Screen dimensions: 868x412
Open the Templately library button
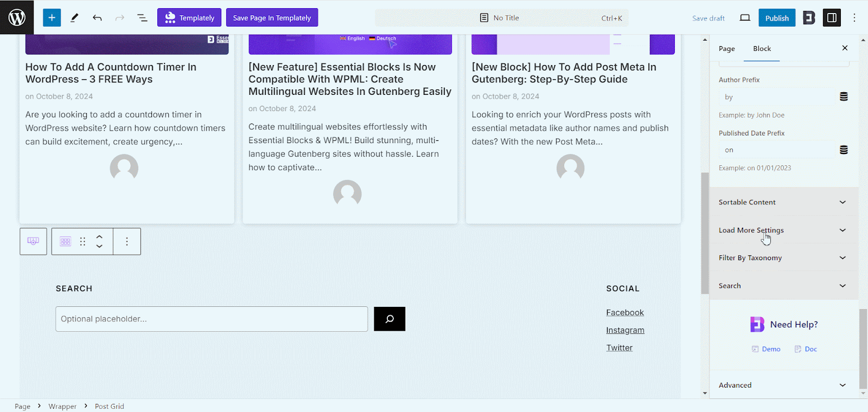189,17
